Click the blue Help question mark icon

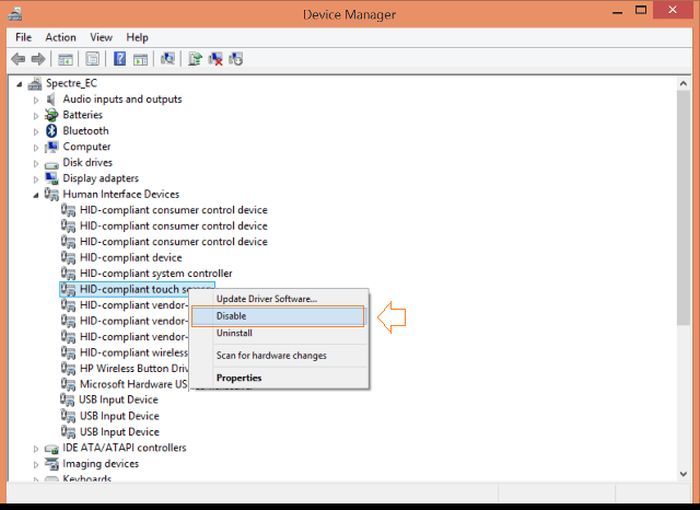(x=120, y=59)
